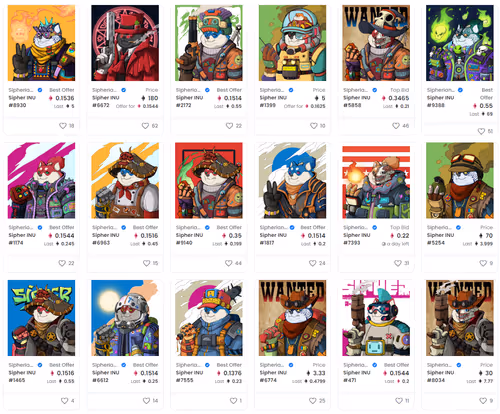Favorite Sipher INU #8930 with heart icon
Image resolution: width=500 pixels, height=414 pixels.
click(63, 126)
